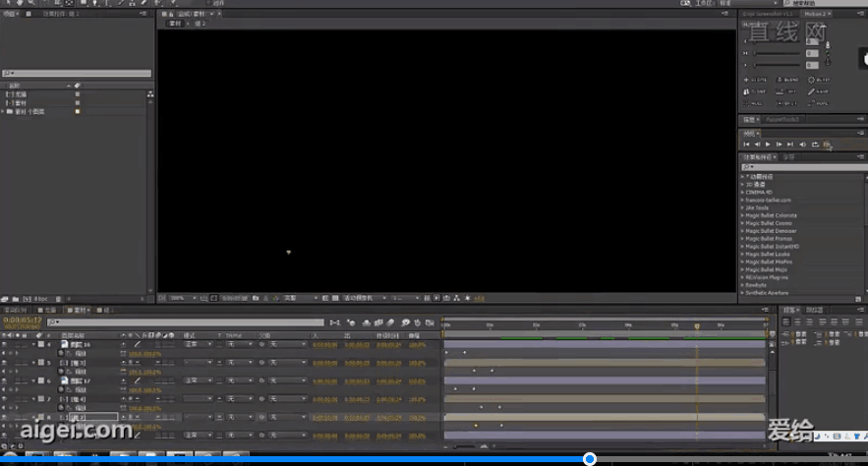
Task: Open blend mode dropdown for layer 4
Action: coord(196,345)
